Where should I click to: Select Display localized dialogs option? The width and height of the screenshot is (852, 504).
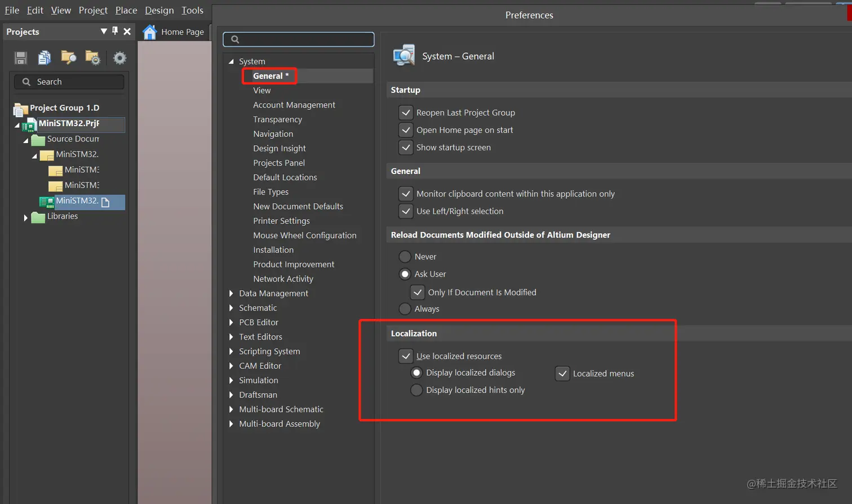tap(416, 373)
